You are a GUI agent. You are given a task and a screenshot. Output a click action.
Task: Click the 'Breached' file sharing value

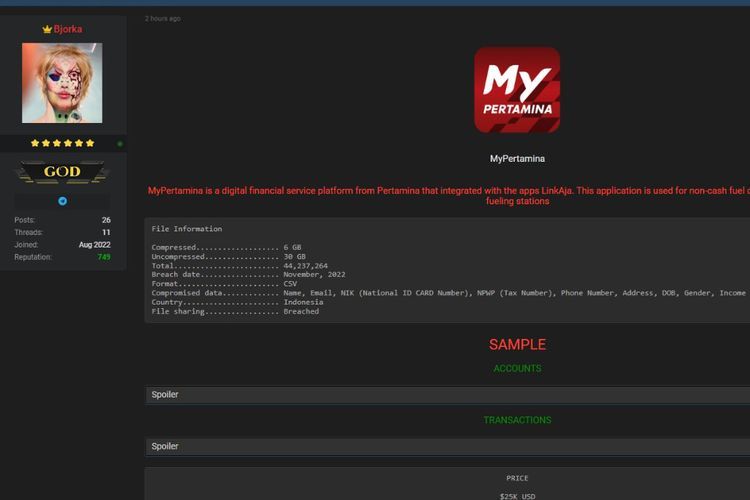tap(301, 311)
